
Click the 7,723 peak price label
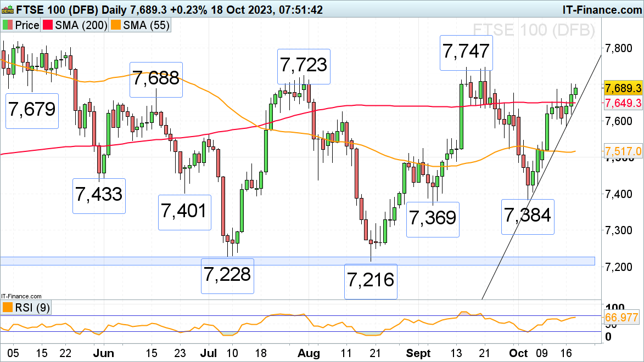pyautogui.click(x=304, y=66)
